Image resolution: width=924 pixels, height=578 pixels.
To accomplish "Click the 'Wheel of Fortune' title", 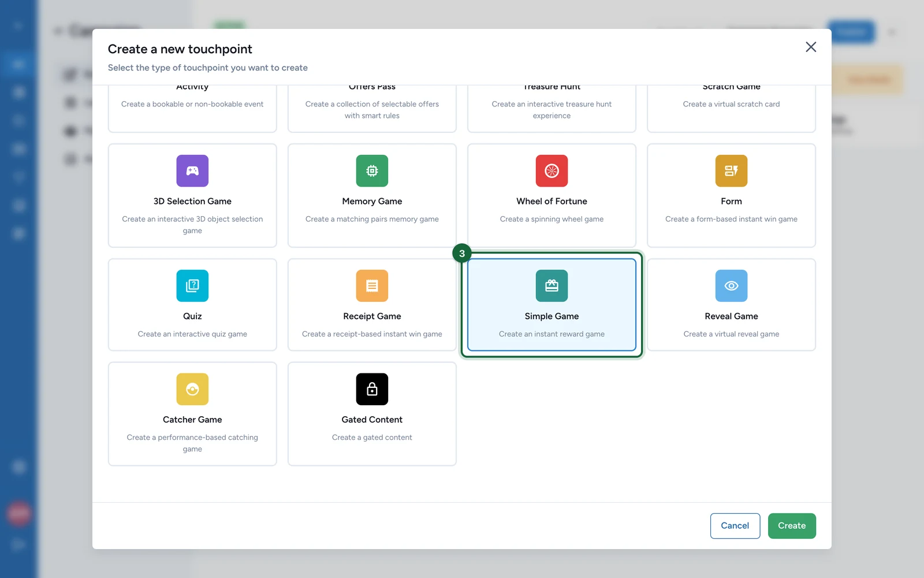I will pos(552,201).
